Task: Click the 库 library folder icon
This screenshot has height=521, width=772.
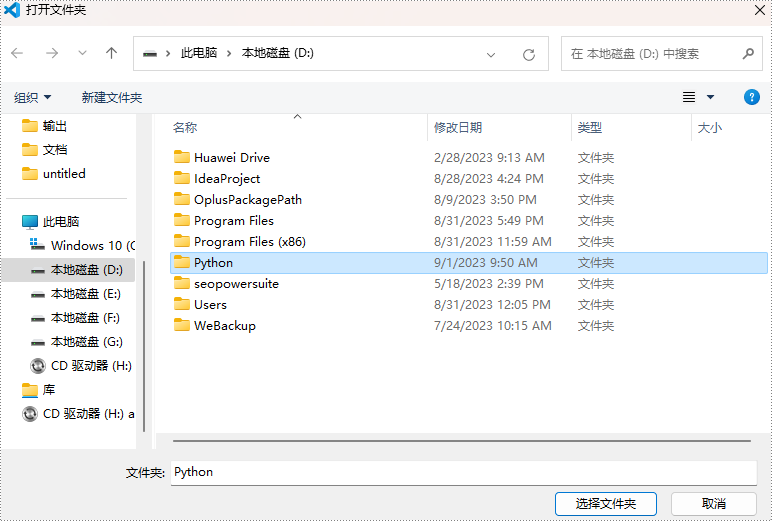Action: (x=30, y=390)
